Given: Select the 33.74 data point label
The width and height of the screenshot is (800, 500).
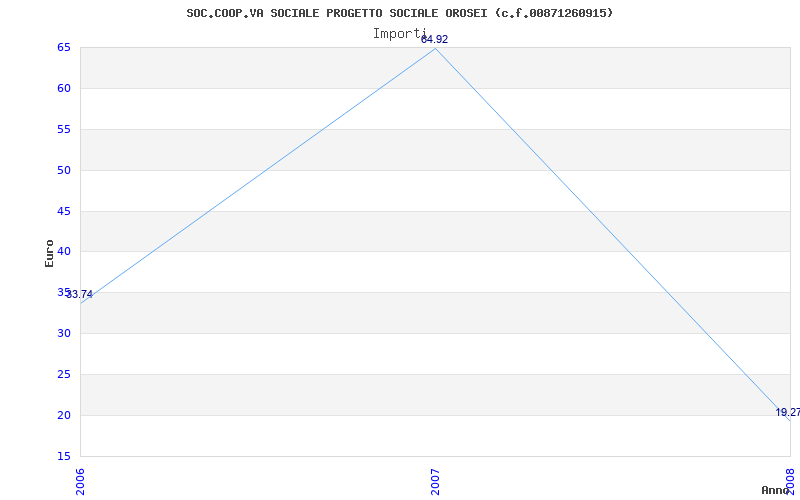Looking at the screenshot, I should tap(80, 294).
